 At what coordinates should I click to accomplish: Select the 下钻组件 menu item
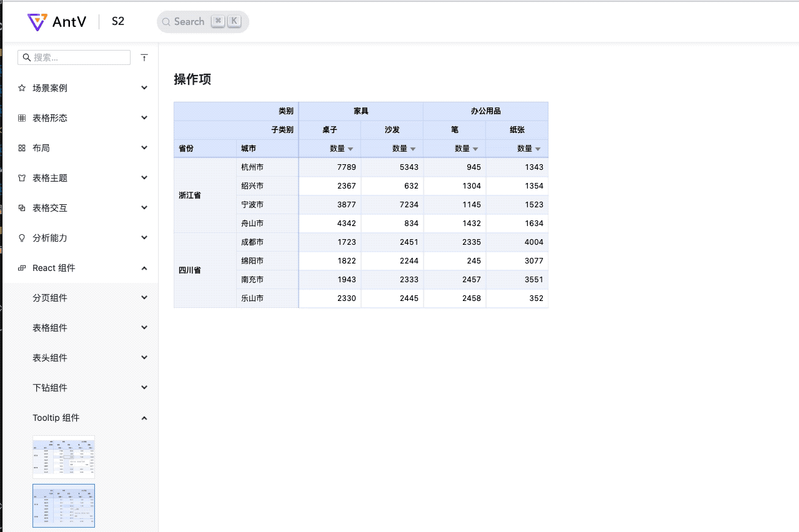tap(50, 387)
